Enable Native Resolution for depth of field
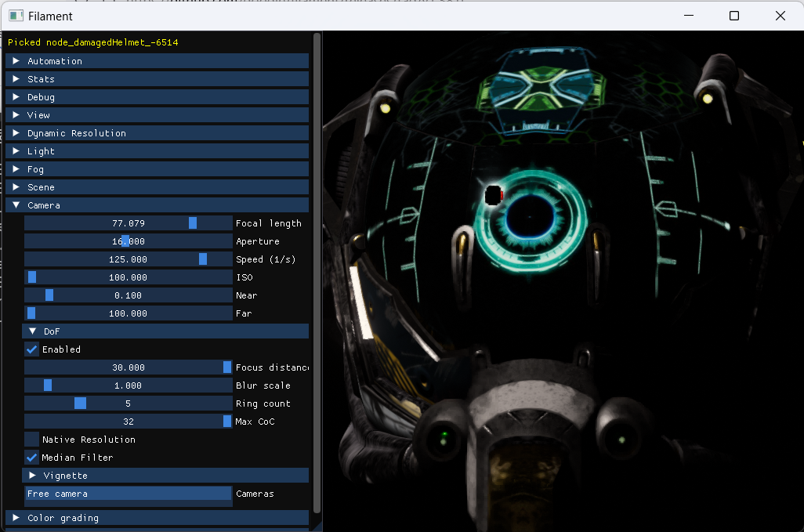Screen dimensions: 804x532 [31, 439]
